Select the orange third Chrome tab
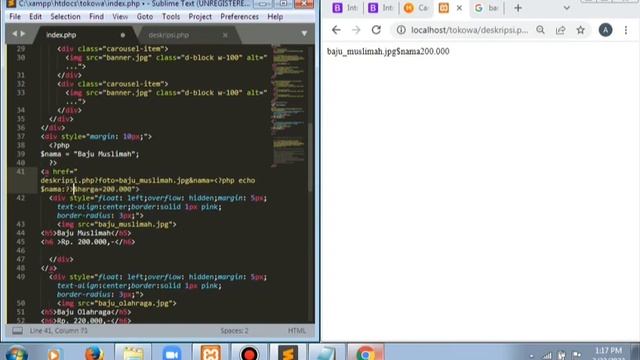Image resolution: width=640 pixels, height=360 pixels. click(416, 8)
